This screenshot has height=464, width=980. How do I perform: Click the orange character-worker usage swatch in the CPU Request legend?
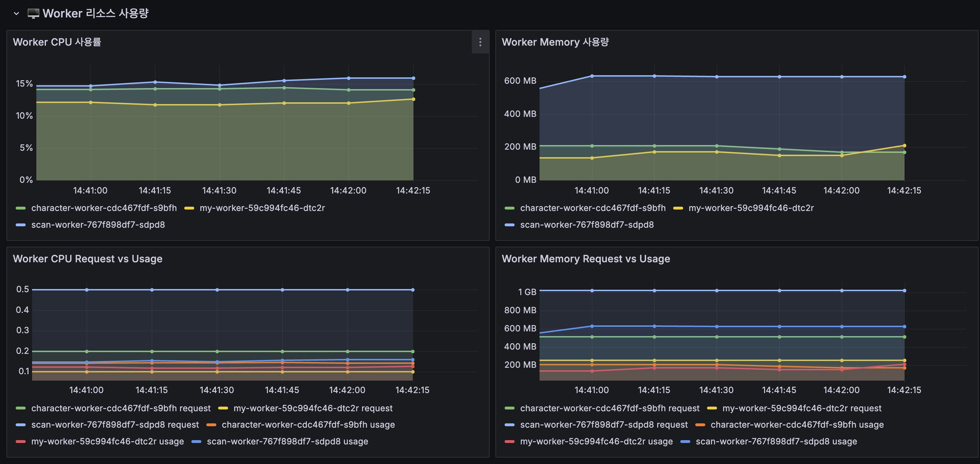[211, 425]
